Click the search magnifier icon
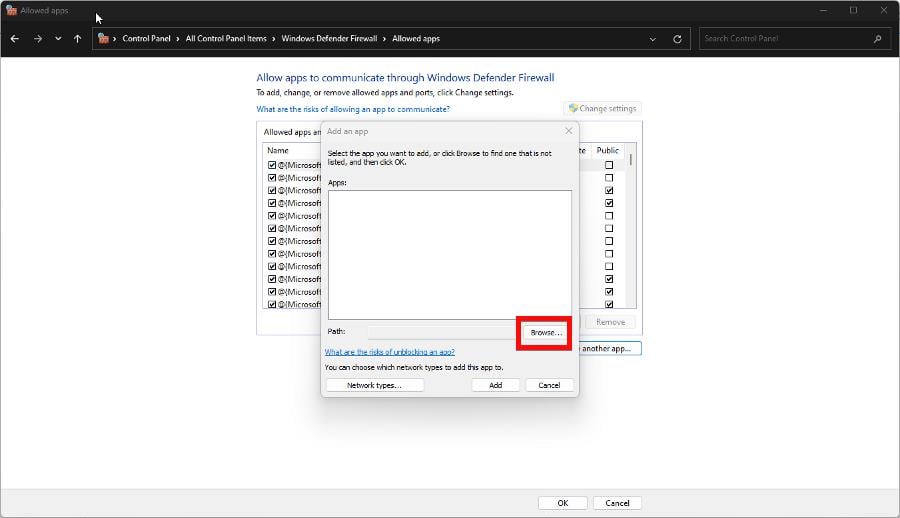Viewport: 900px width, 518px height. (877, 38)
